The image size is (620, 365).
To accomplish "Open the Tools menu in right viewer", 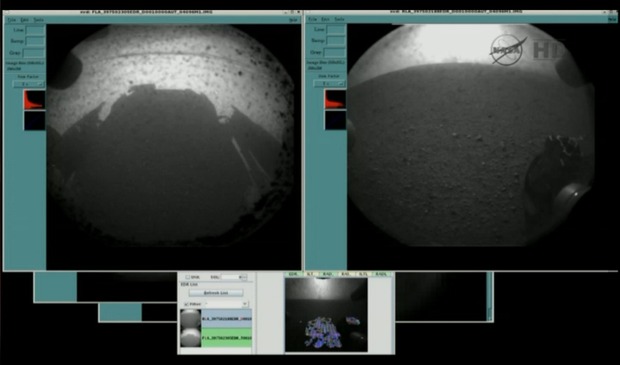I will pyautogui.click(x=339, y=19).
